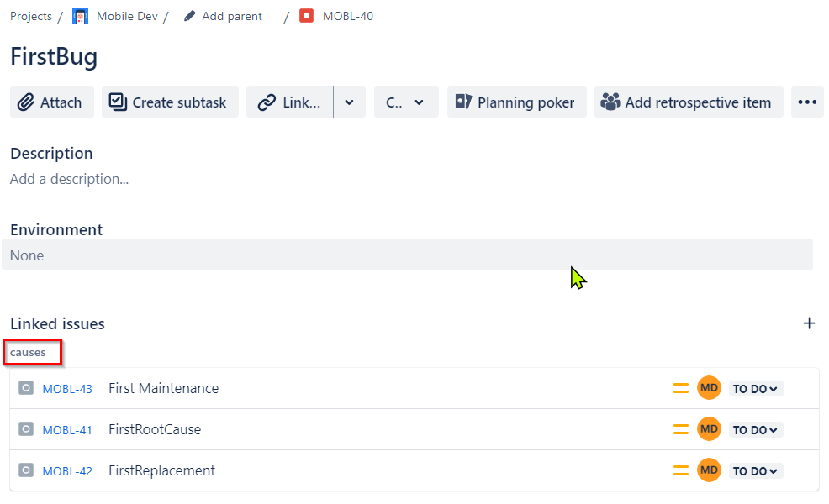This screenshot has height=504, width=829.
Task: Click the Attach button
Action: tap(52, 102)
